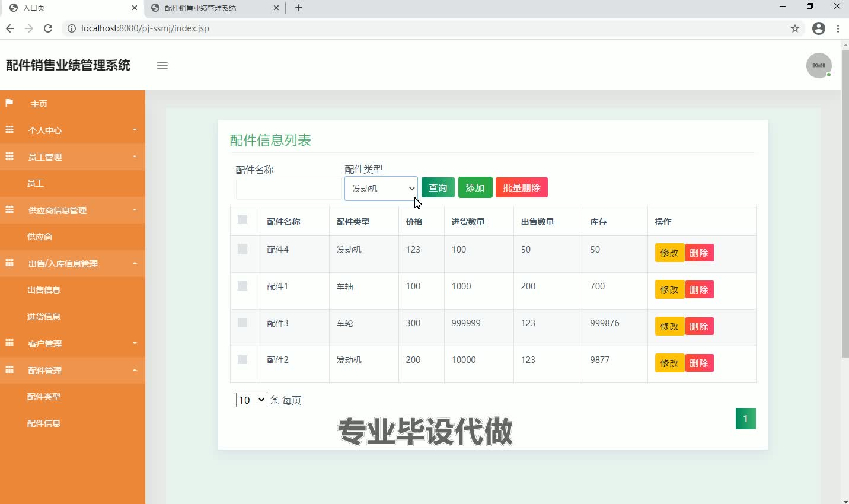Screen dimensions: 849x504
Task: Click 修改 for row 配件2
Action: click(x=669, y=363)
